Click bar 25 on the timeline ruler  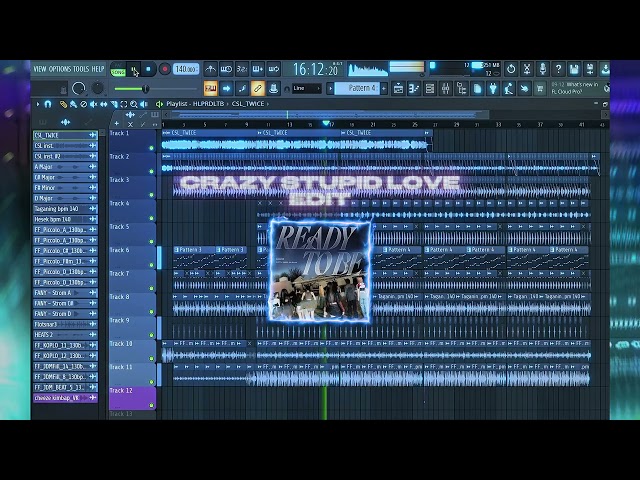click(415, 124)
